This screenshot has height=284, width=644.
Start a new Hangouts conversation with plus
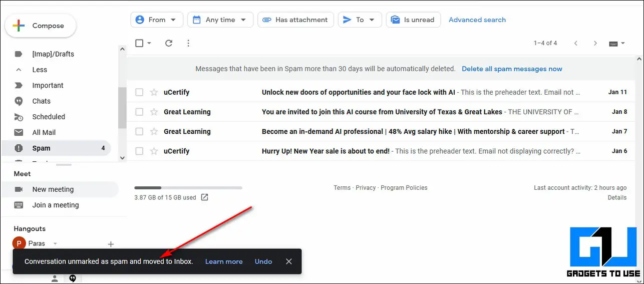pos(111,244)
